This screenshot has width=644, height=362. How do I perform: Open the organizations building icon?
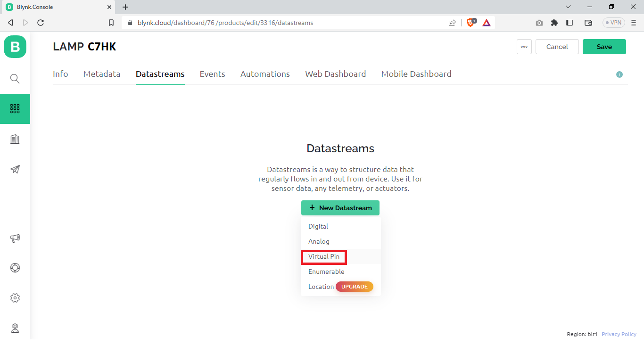click(x=15, y=139)
